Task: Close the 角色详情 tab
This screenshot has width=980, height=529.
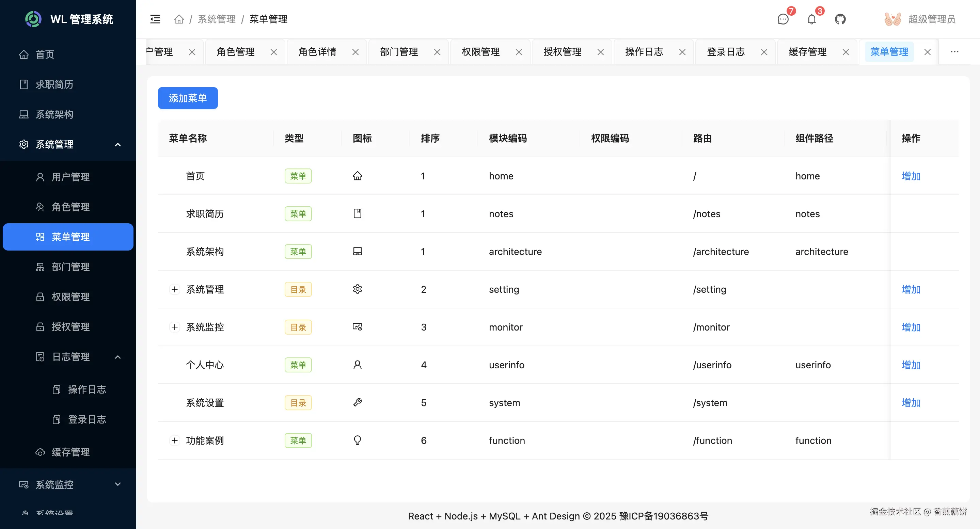Action: 355,52
